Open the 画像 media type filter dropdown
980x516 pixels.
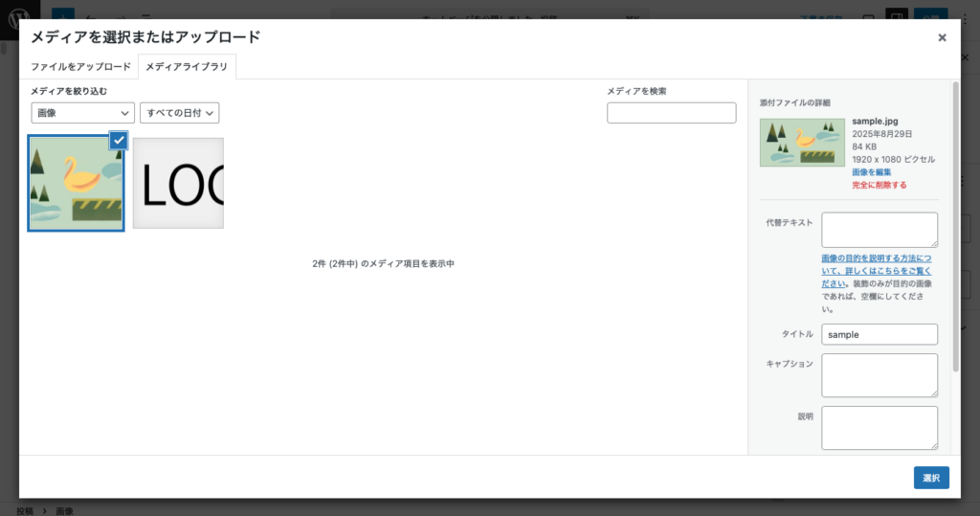pyautogui.click(x=82, y=113)
